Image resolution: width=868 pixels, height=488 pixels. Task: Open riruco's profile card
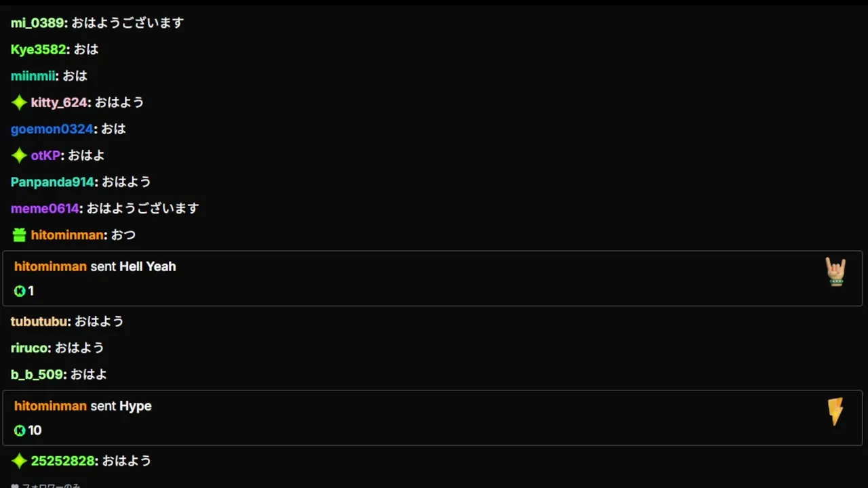pyautogui.click(x=29, y=348)
